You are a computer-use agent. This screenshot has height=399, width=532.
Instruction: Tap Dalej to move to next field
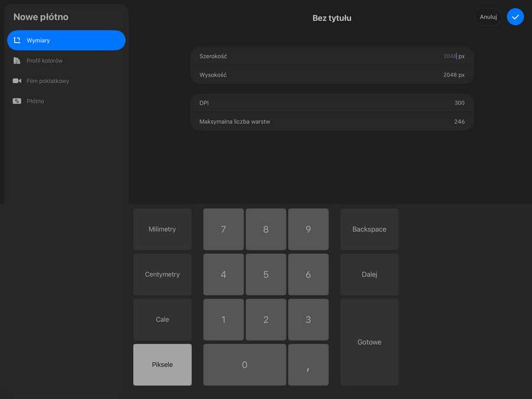click(369, 274)
